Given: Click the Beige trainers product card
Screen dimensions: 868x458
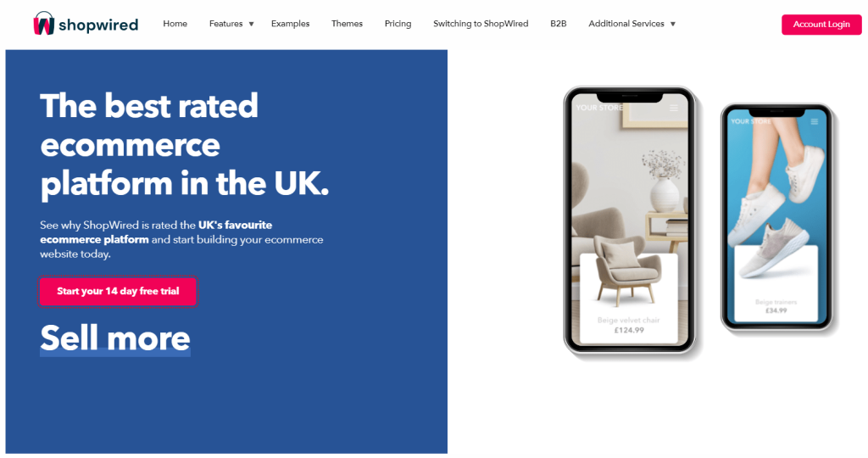Looking at the screenshot, I should point(776,283).
